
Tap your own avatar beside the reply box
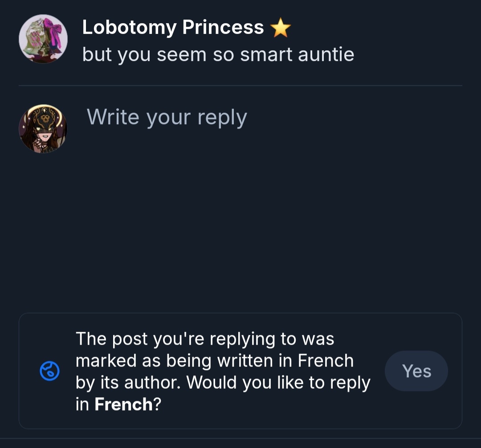43,129
